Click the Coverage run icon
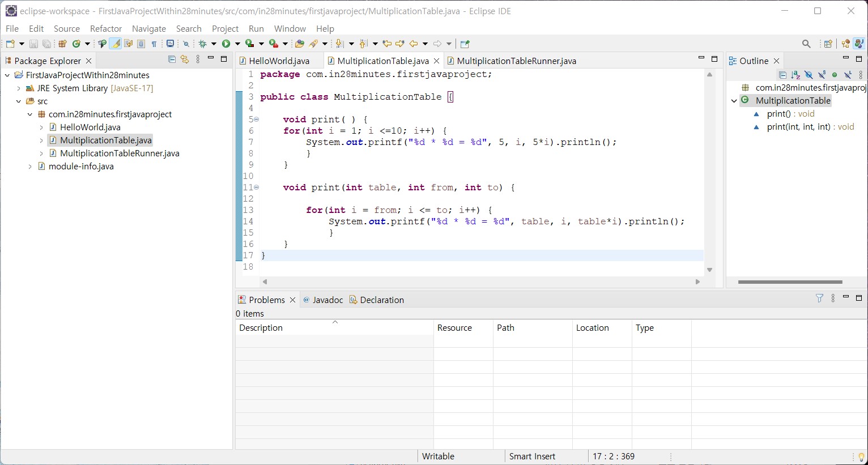Image resolution: width=868 pixels, height=465 pixels. (249, 44)
